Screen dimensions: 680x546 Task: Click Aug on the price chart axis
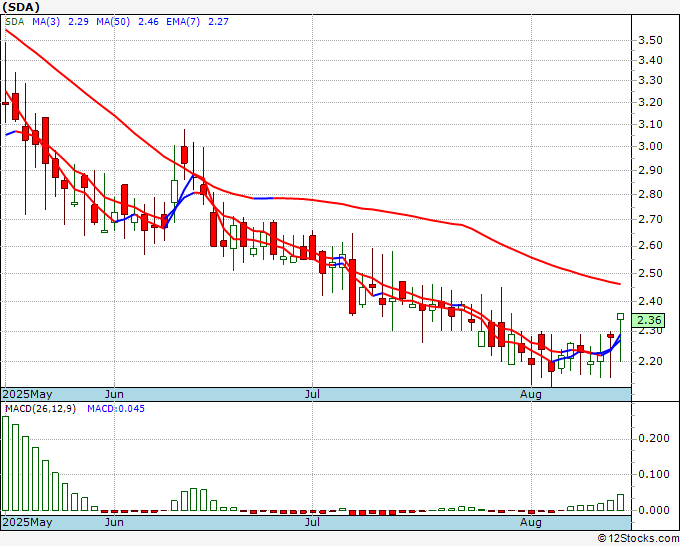pyautogui.click(x=531, y=394)
